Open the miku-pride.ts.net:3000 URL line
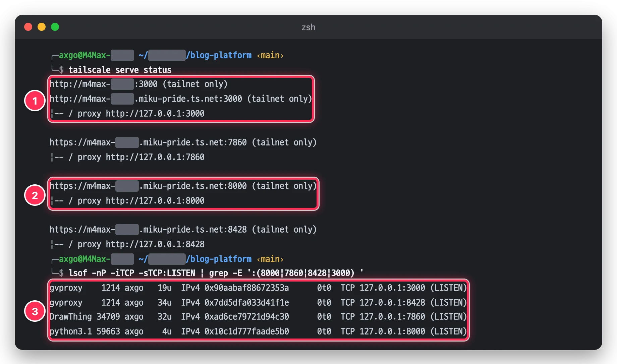This screenshot has height=364, width=617. click(x=181, y=99)
